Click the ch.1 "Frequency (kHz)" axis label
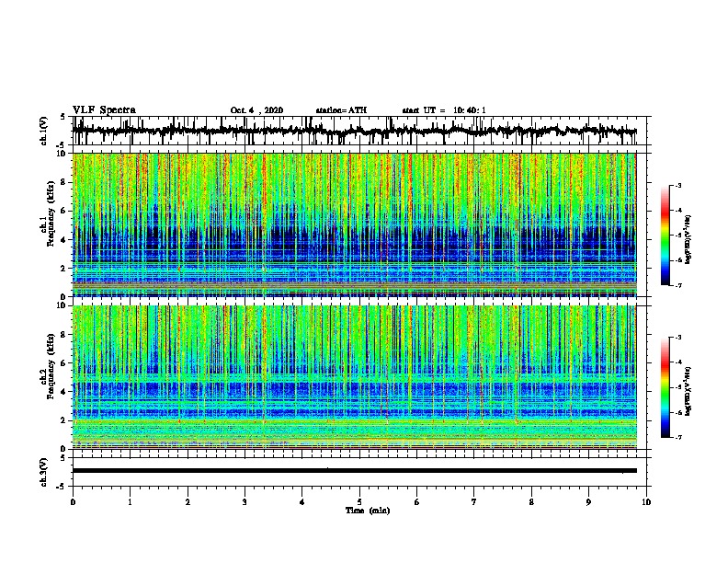This screenshot has width=728, height=563. 51,213
